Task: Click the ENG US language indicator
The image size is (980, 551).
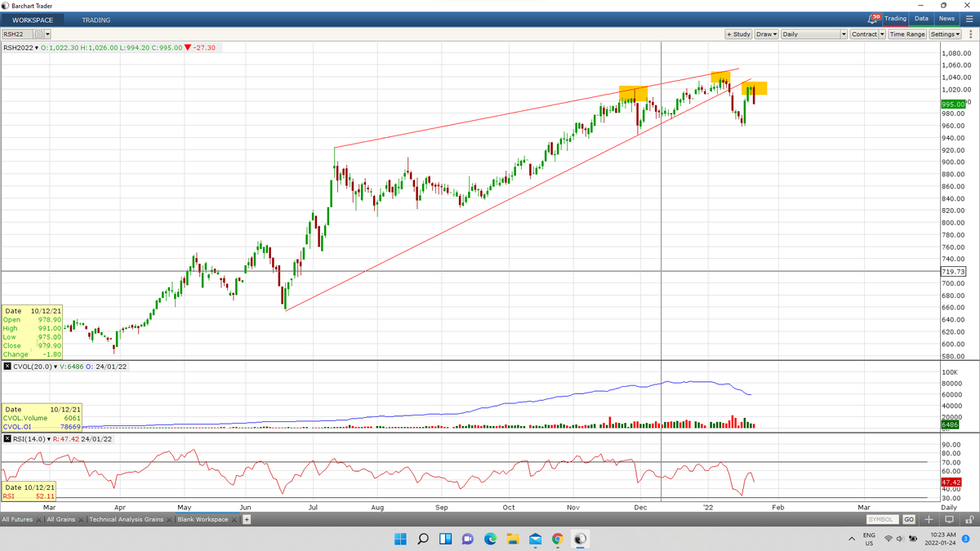Action: point(869,539)
